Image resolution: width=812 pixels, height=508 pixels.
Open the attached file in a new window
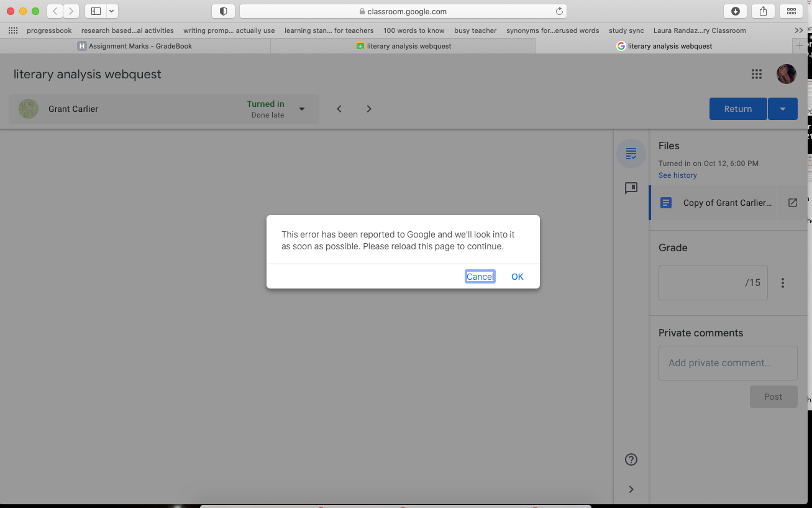point(793,203)
